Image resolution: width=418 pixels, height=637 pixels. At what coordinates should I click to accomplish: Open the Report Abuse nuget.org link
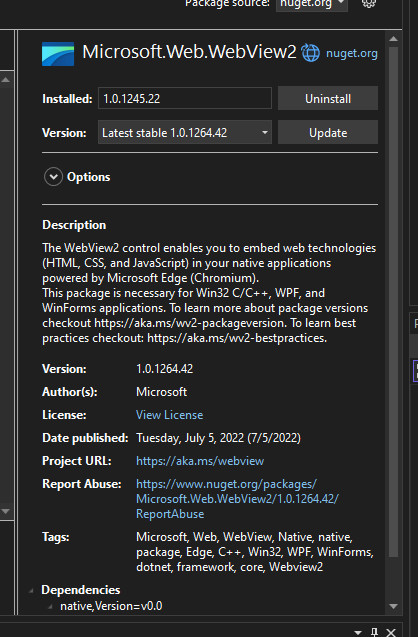coord(237,499)
